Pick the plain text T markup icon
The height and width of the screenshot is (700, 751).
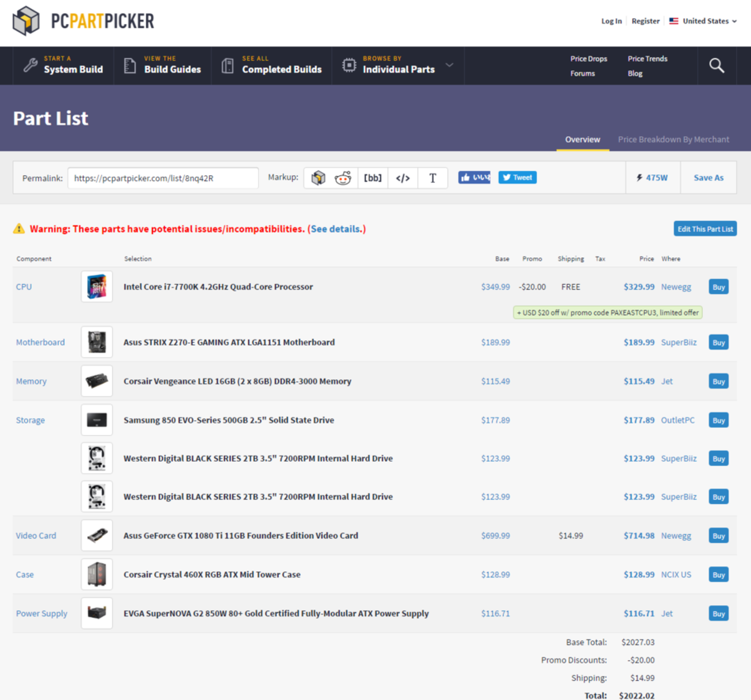click(433, 178)
